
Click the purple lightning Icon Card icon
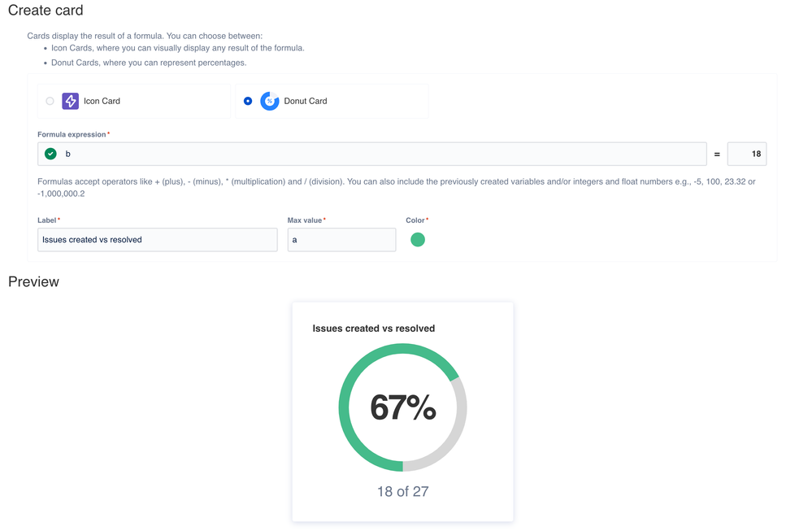pos(71,101)
